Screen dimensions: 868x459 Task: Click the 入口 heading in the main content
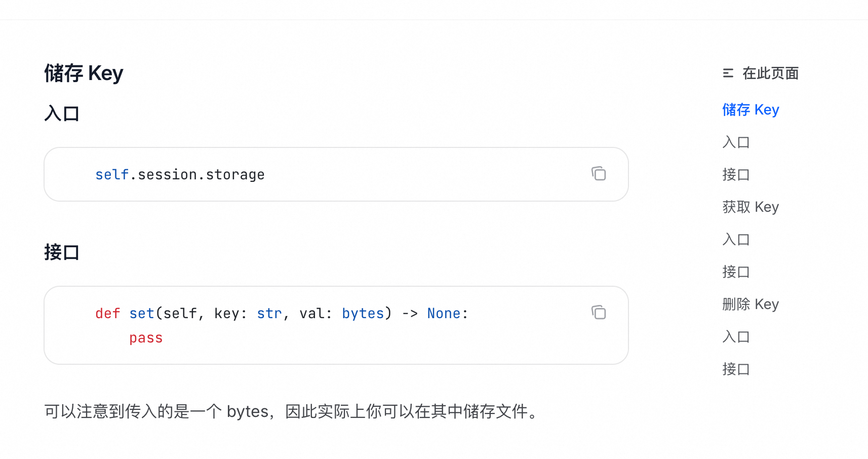62,113
